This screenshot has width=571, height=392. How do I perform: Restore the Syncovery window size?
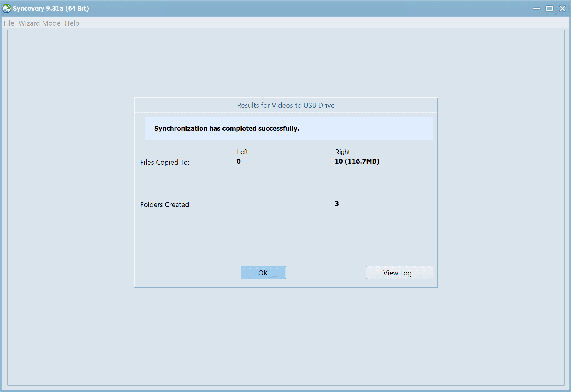549,9
